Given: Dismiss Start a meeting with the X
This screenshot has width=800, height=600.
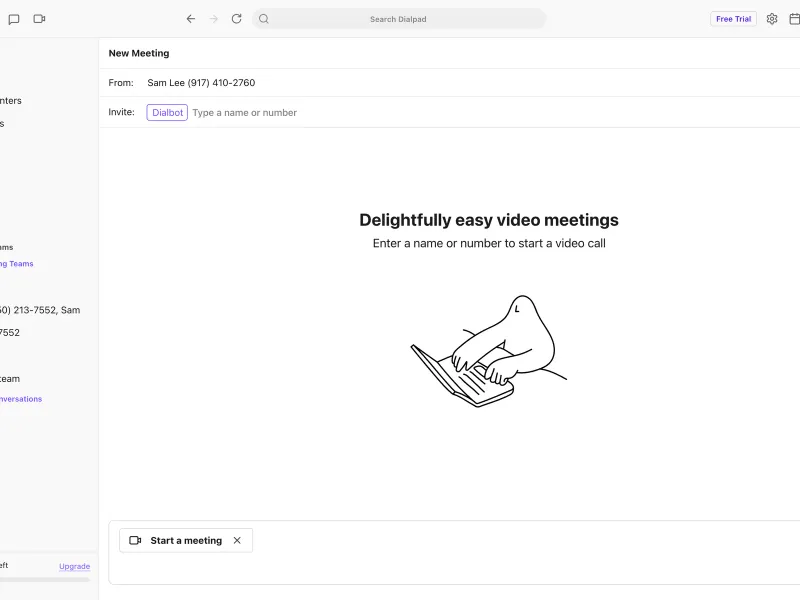Looking at the screenshot, I should (237, 540).
